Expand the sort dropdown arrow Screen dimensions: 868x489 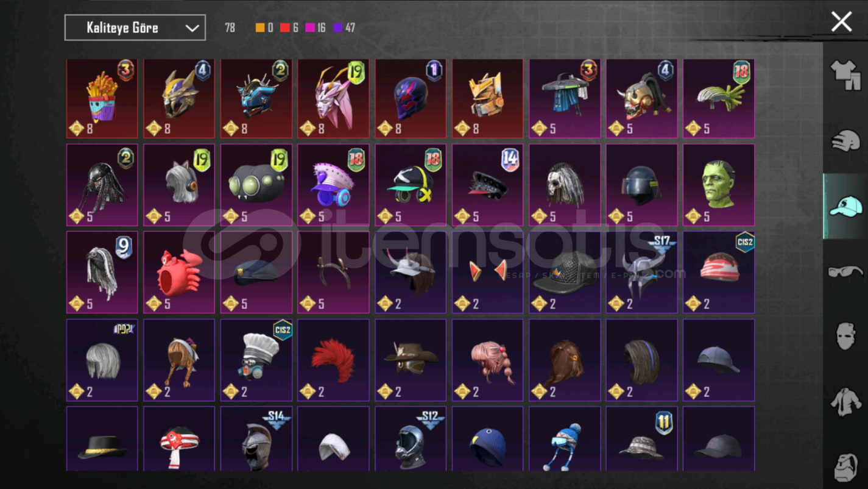[x=192, y=28]
